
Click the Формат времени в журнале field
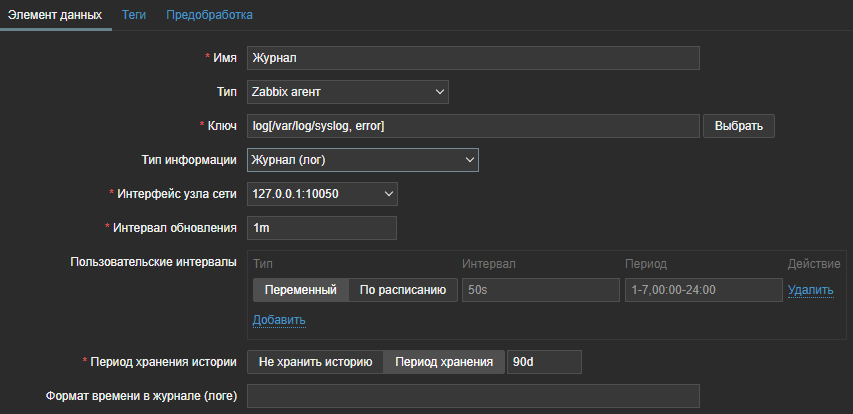[x=472, y=396]
